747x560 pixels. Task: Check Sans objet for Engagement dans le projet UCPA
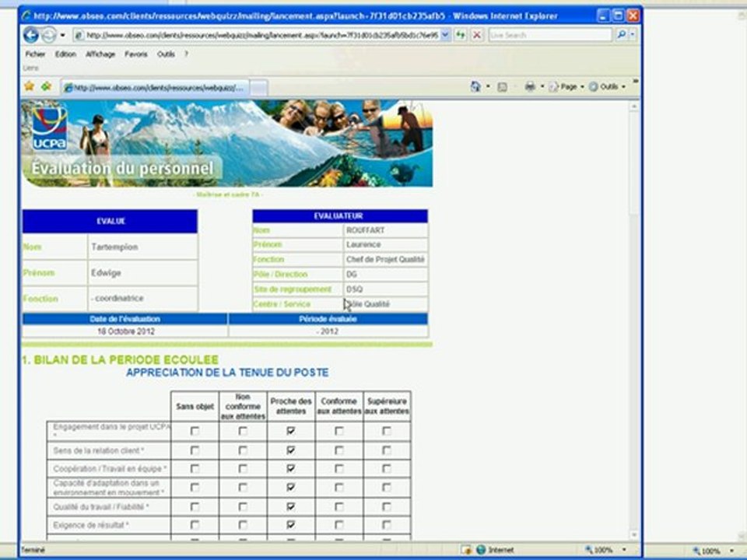195,431
